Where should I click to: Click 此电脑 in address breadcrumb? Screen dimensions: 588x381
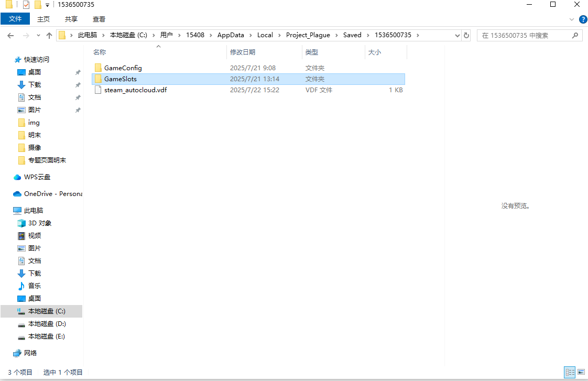click(x=88, y=35)
